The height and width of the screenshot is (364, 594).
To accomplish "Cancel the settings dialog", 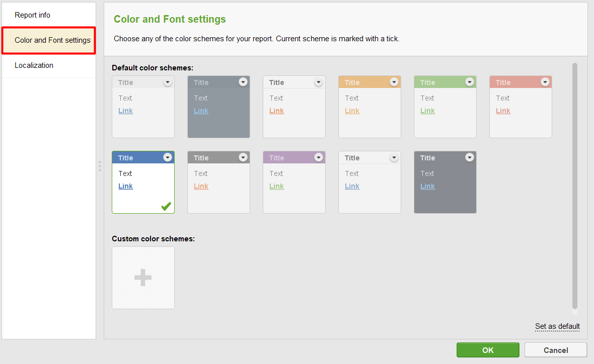I will point(556,350).
